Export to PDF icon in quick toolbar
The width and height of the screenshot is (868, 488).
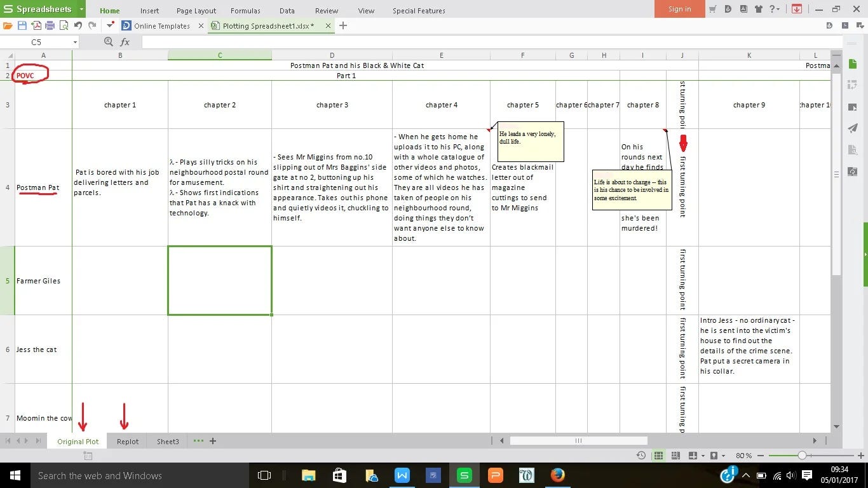pyautogui.click(x=36, y=25)
